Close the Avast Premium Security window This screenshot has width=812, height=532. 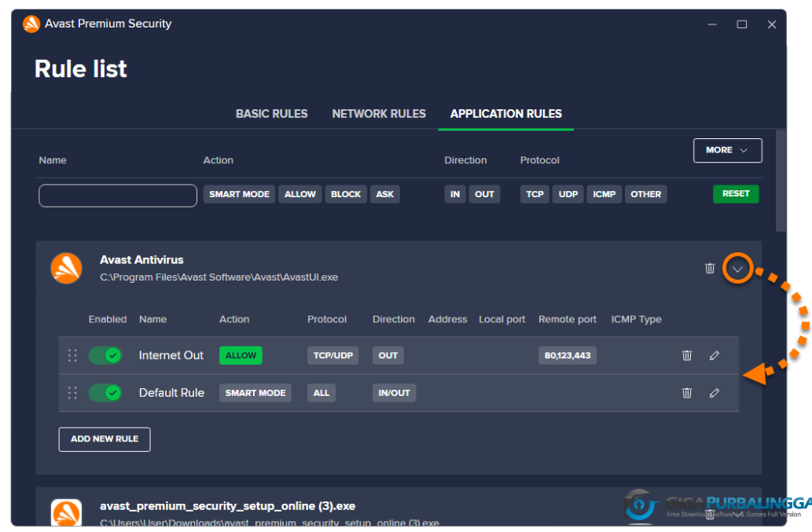[x=772, y=24]
